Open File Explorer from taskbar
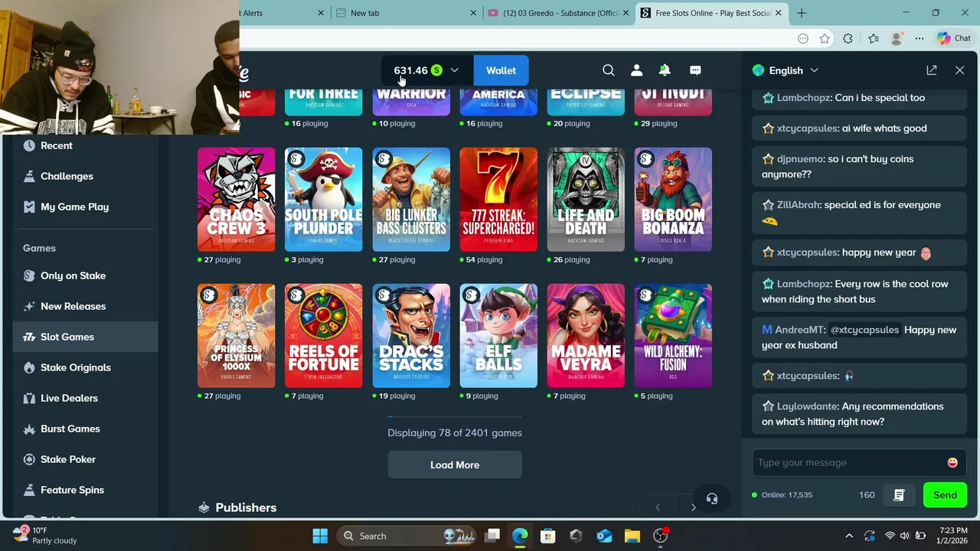Screen dimensions: 980x551 coord(632,536)
